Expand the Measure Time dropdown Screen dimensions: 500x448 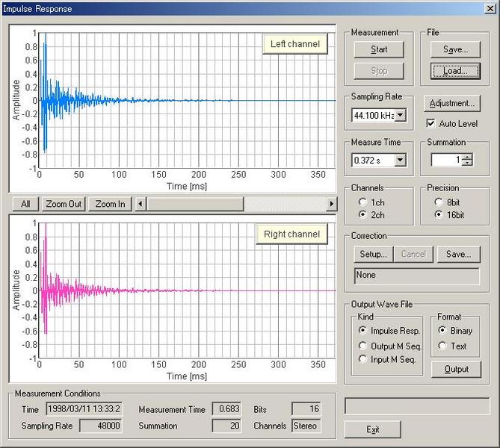401,160
